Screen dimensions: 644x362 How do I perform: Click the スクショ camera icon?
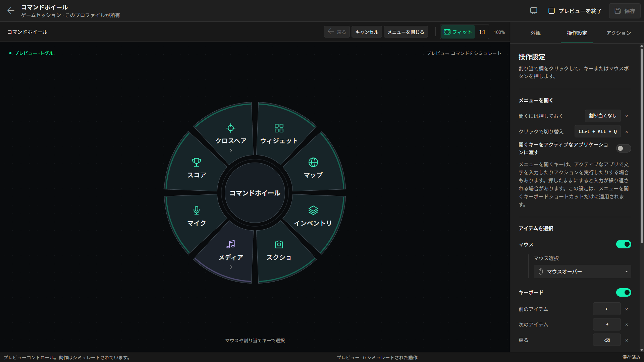(x=279, y=245)
